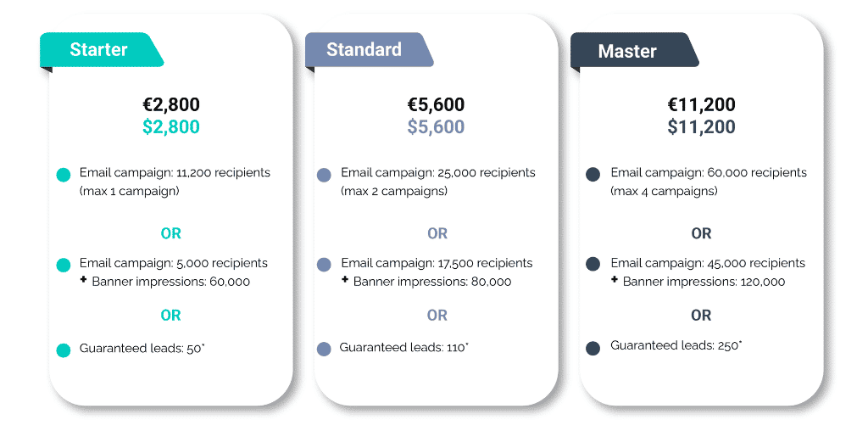Click plus sign before Banner impressions: 60,000

(84, 280)
